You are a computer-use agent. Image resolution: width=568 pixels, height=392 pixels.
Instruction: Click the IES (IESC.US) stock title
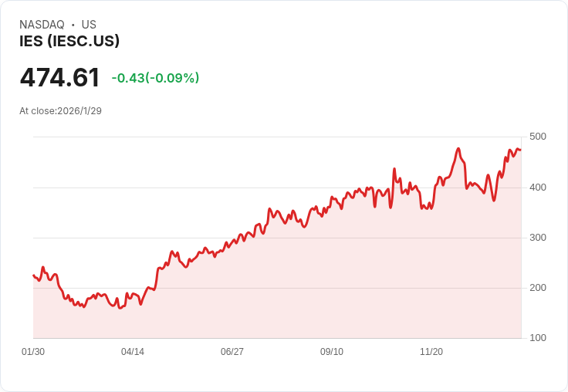pyautogui.click(x=69, y=42)
